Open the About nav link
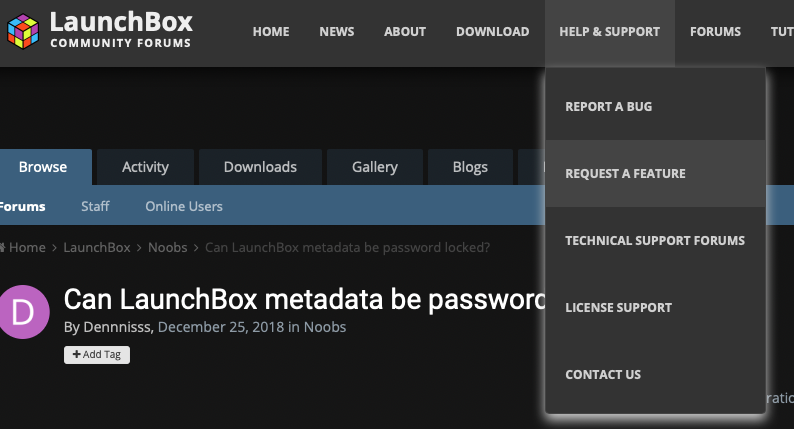 tap(405, 32)
